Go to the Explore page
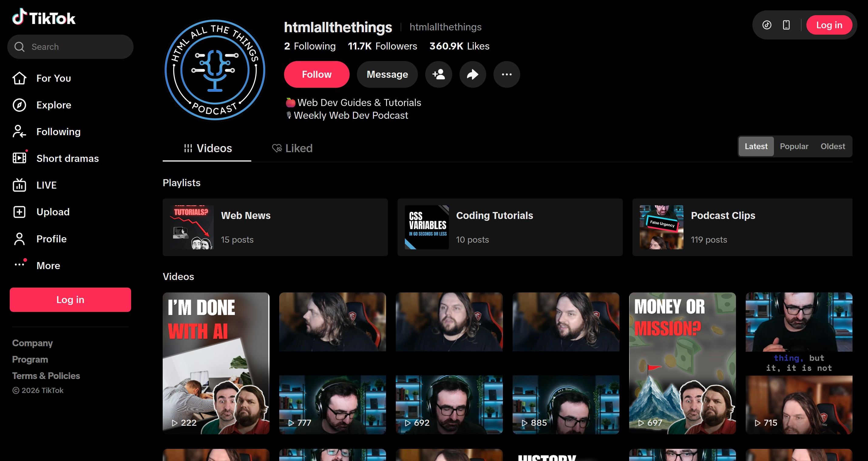Viewport: 868px width, 461px height. (x=54, y=105)
